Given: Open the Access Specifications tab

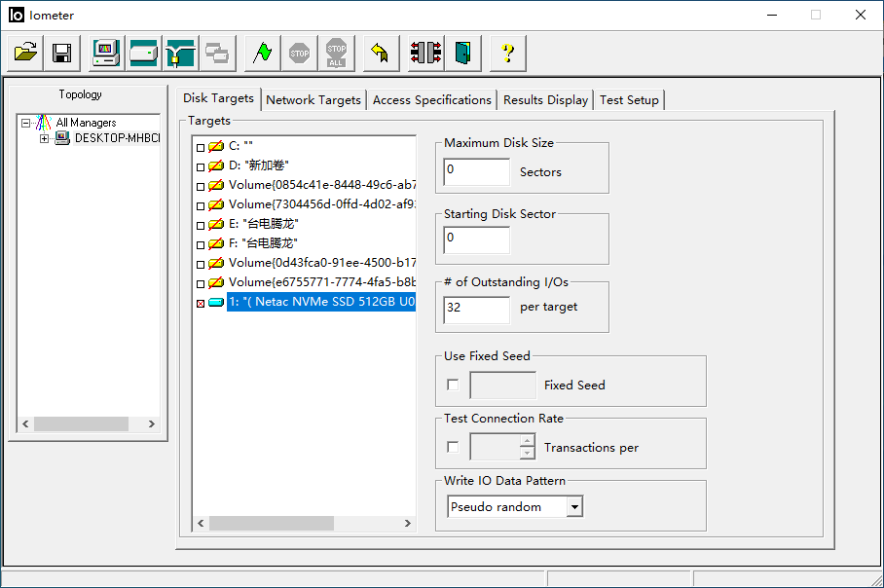Looking at the screenshot, I should point(432,100).
